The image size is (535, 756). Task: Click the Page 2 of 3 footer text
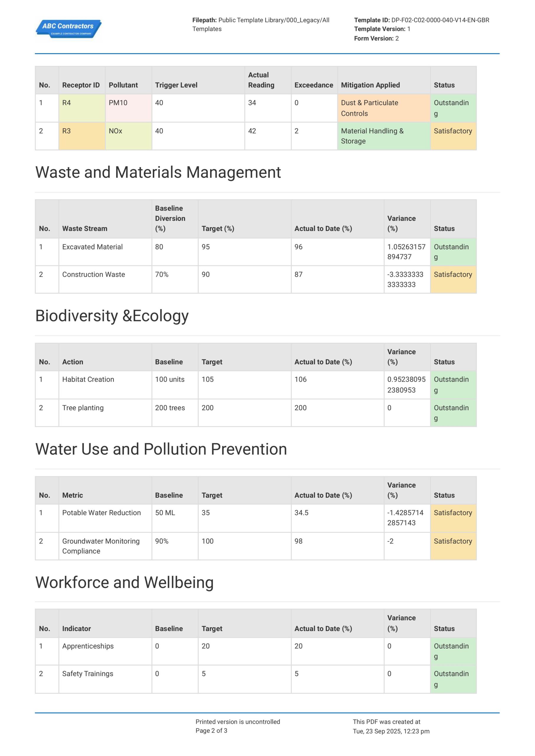(211, 731)
